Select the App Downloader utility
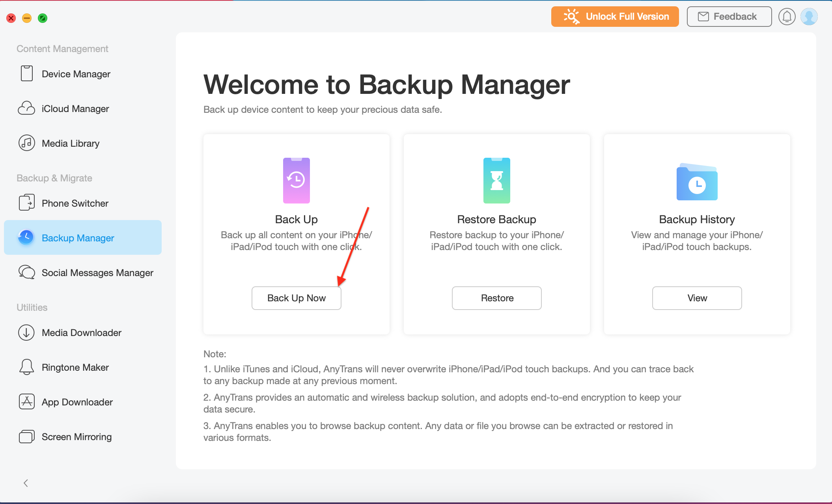 77,402
